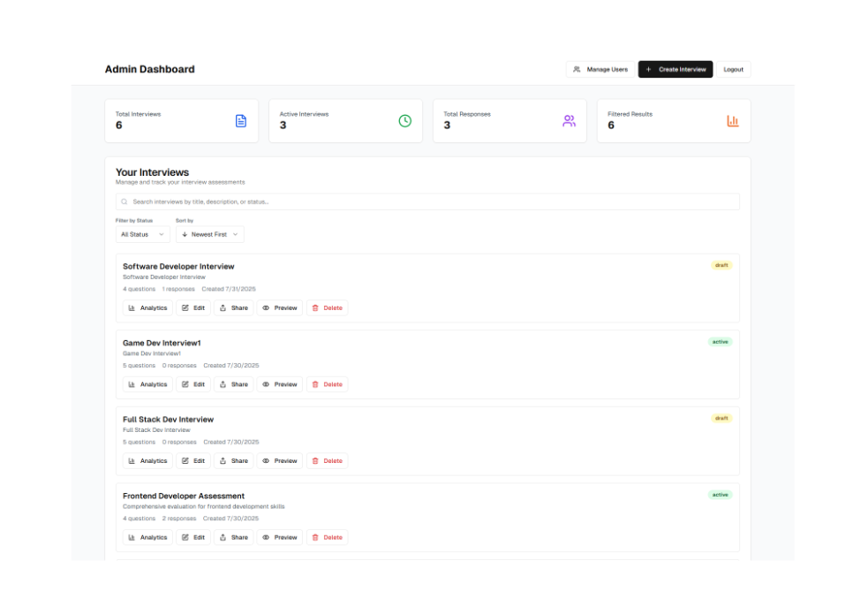Preview the Frontend Developer Assessment
The width and height of the screenshot is (868, 614).
(279, 537)
